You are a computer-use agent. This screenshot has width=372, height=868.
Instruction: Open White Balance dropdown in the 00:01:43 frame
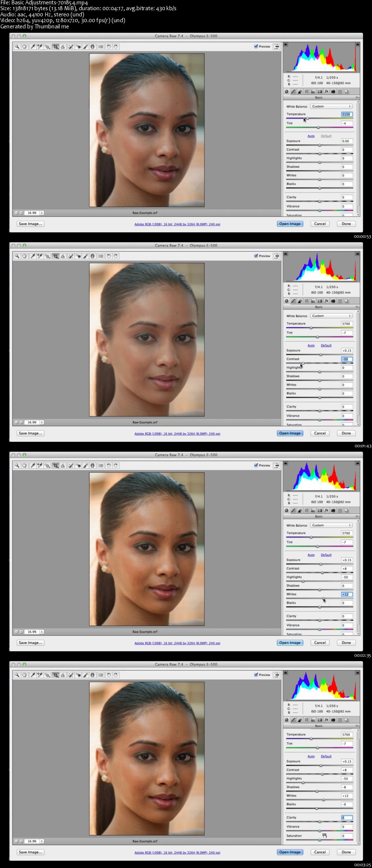point(331,316)
